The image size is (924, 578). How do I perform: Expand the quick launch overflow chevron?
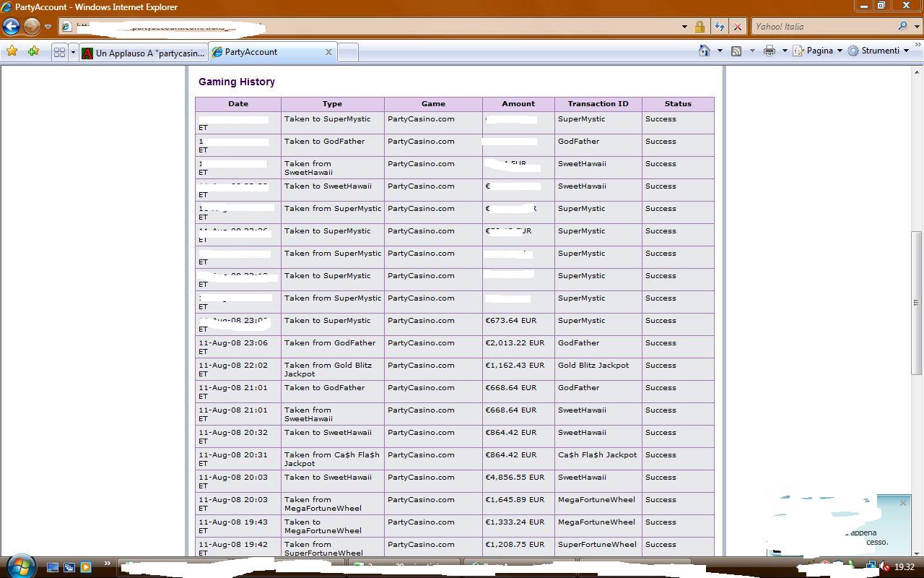tap(107, 564)
